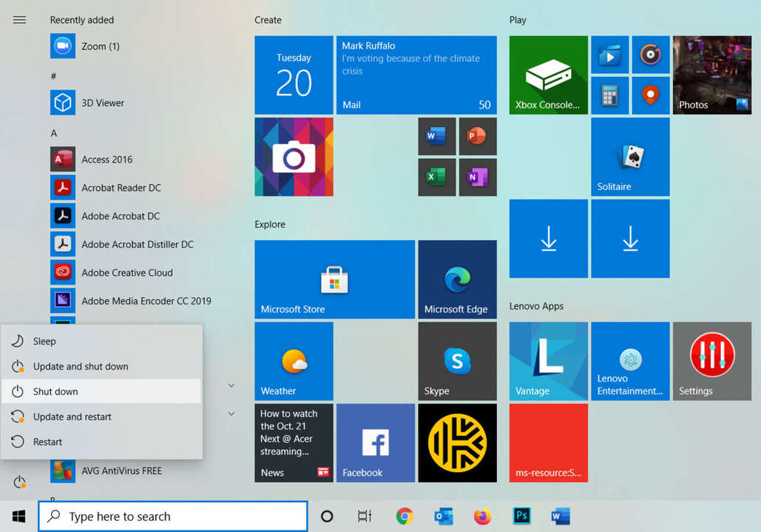Open the Groove Music small tile
This screenshot has height=532, width=761.
coord(650,55)
